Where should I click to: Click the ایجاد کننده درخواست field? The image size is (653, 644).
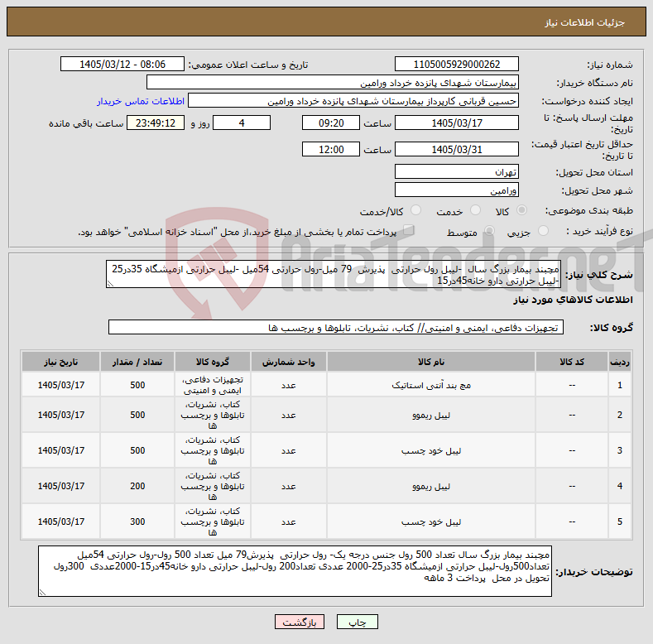(353, 101)
